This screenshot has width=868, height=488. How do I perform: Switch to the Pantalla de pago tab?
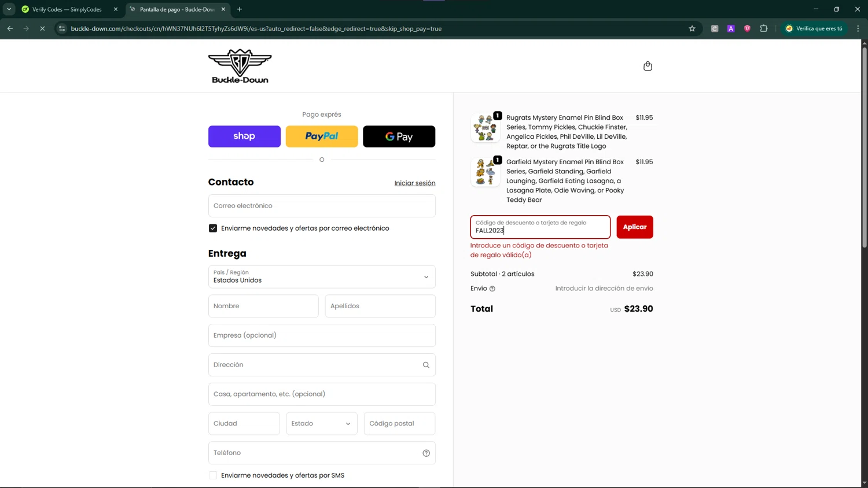[176, 9]
